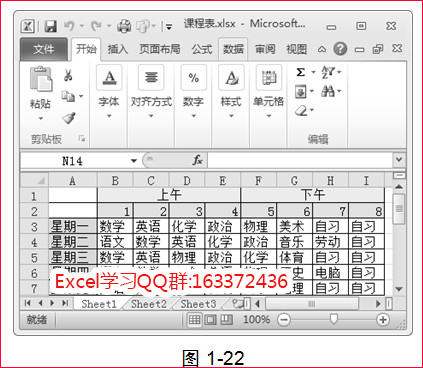Switch to the Formulas (公式) tab
This screenshot has height=368, width=423.
coord(202,49)
